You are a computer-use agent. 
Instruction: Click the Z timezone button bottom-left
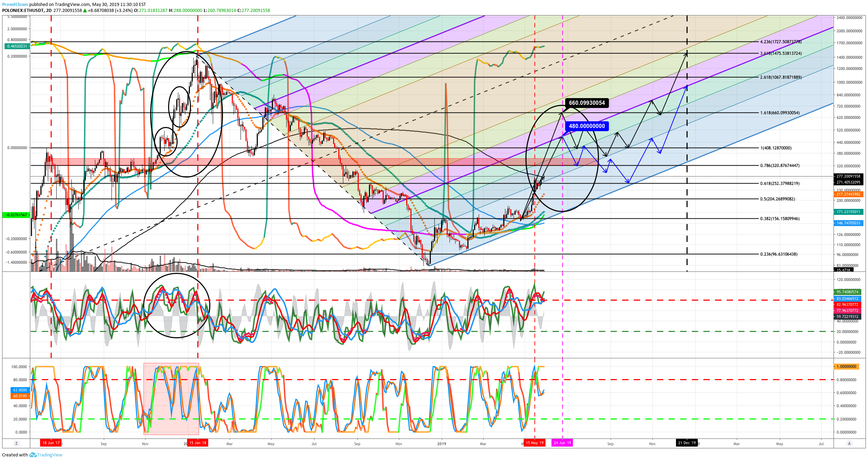[16, 443]
